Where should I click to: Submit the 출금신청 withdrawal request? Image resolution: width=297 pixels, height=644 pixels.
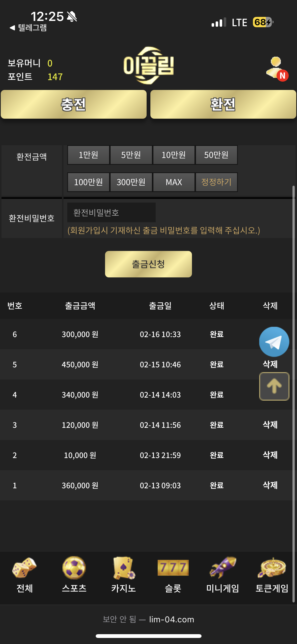click(x=148, y=264)
